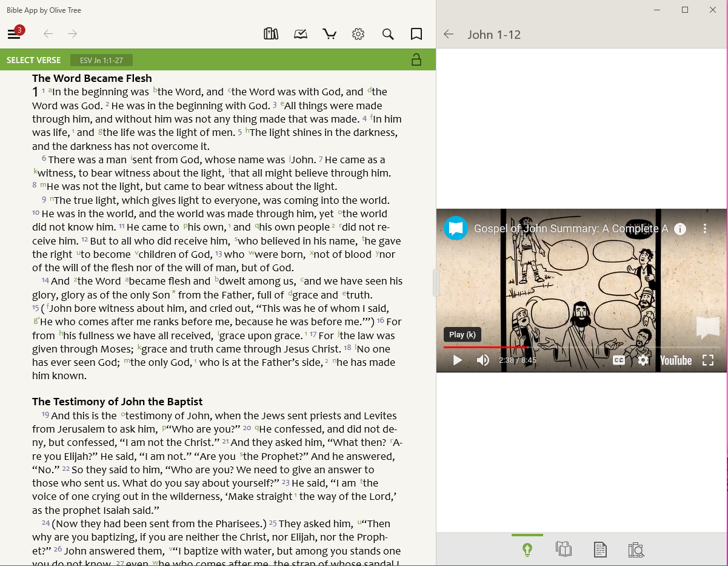Open settings gear icon
The image size is (728, 566).
point(358,34)
